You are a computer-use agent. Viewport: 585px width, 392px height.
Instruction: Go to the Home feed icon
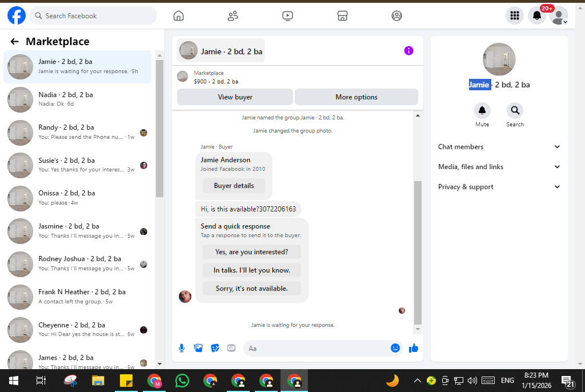point(179,15)
